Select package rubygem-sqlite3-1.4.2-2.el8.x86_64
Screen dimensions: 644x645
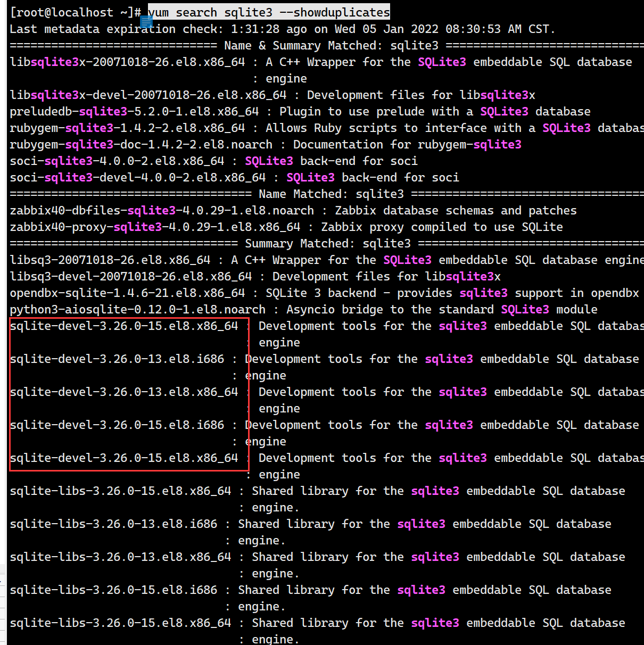pos(127,128)
